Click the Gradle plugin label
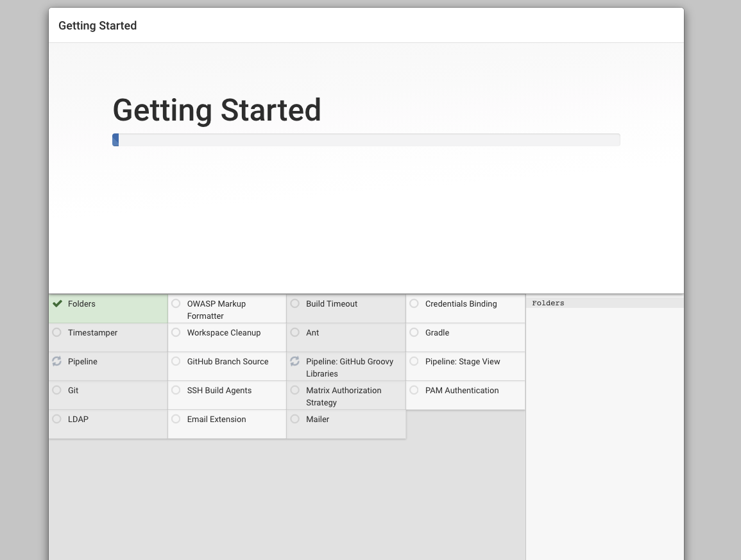 click(437, 333)
